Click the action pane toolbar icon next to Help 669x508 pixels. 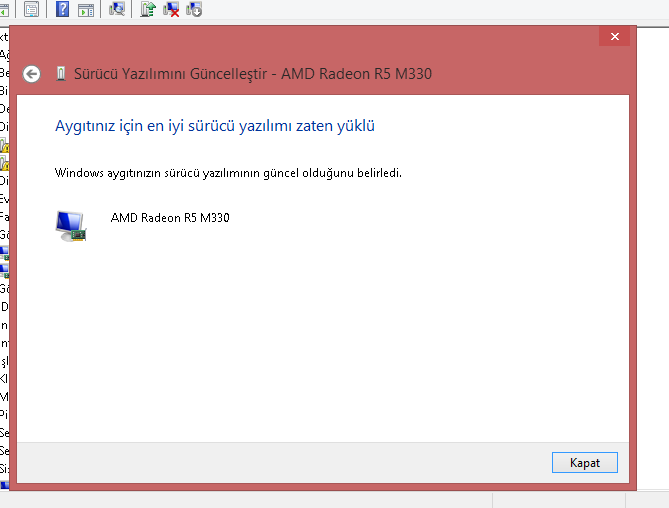[x=86, y=9]
